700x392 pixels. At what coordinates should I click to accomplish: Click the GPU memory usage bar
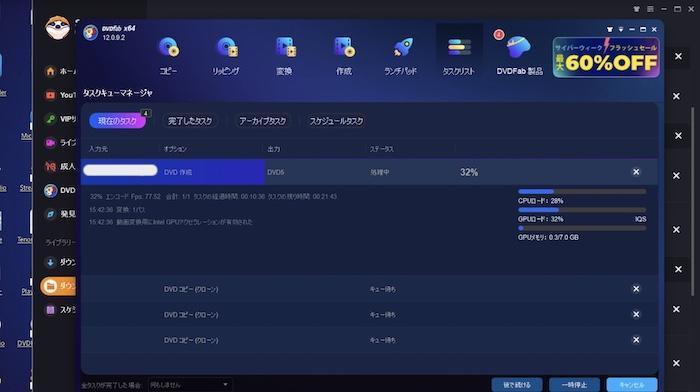[582, 228]
